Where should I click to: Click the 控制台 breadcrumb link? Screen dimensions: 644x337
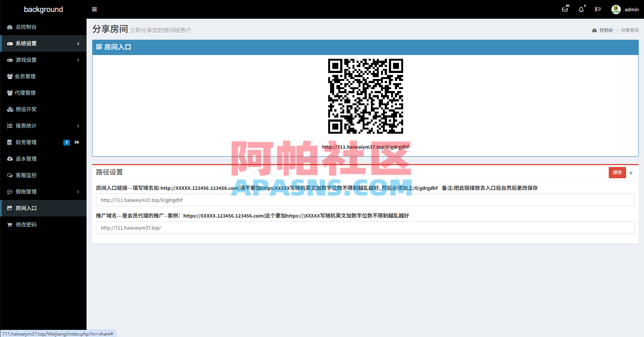[x=606, y=30]
